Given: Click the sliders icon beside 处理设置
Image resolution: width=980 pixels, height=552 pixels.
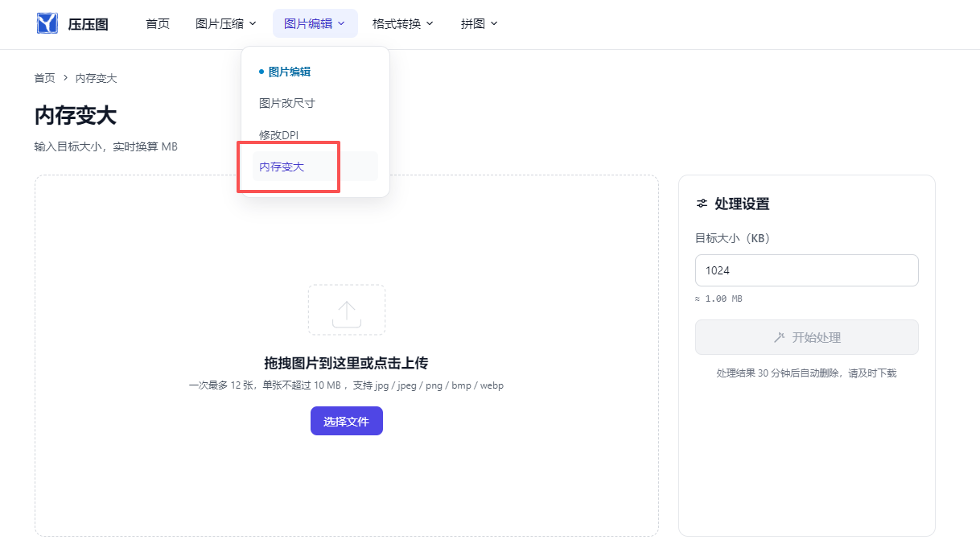Looking at the screenshot, I should pyautogui.click(x=702, y=204).
